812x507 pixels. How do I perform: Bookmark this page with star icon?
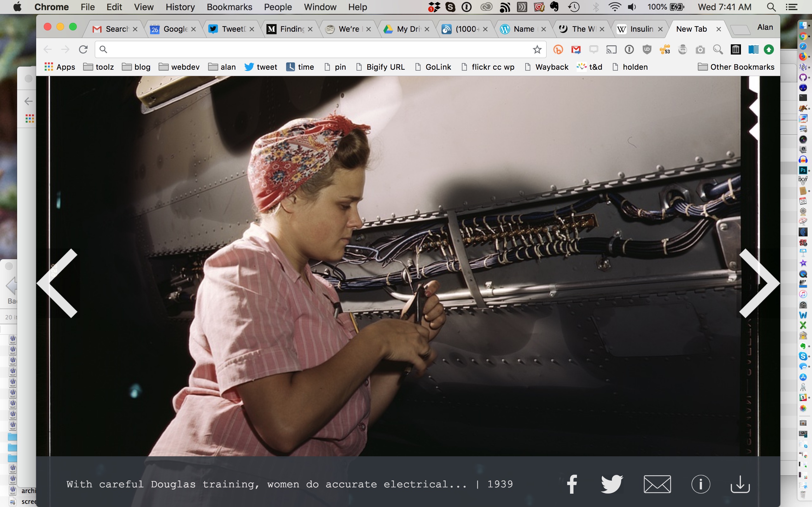point(537,50)
